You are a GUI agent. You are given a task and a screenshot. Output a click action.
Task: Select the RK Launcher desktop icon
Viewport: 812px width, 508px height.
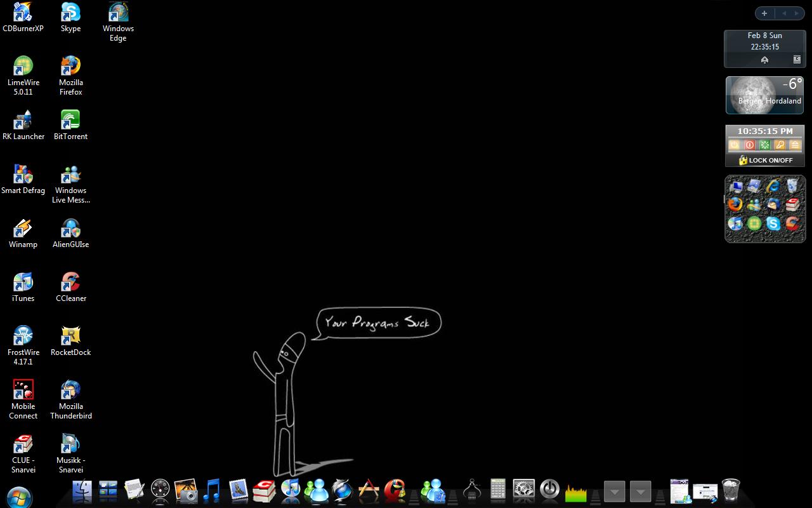[23, 125]
